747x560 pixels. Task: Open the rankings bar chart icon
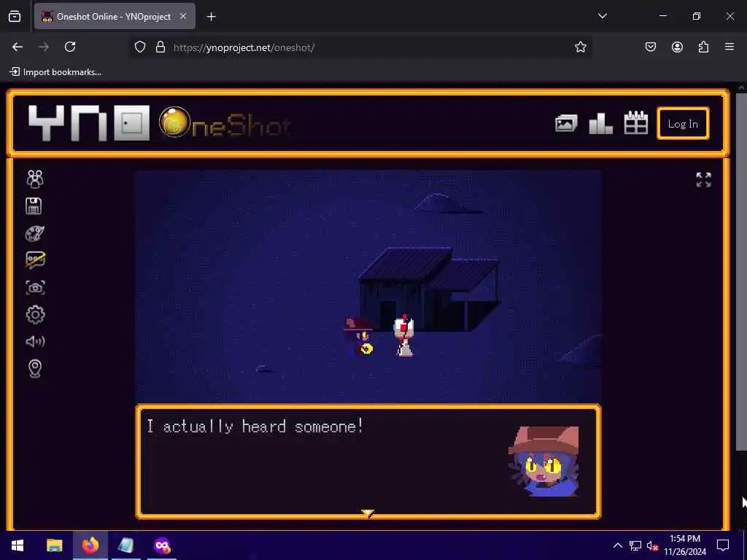[x=601, y=124]
